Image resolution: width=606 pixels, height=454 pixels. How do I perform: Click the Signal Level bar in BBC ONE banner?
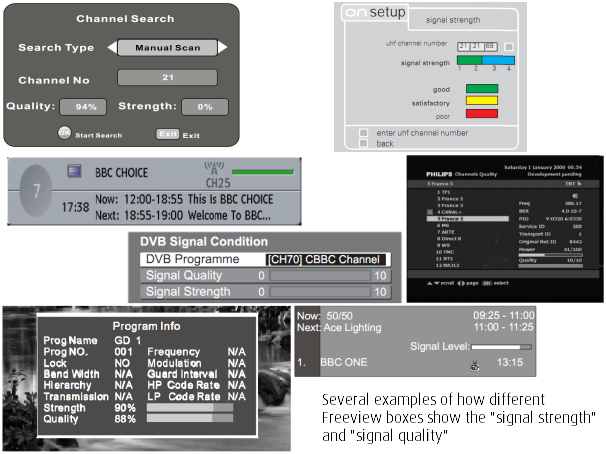pos(501,347)
